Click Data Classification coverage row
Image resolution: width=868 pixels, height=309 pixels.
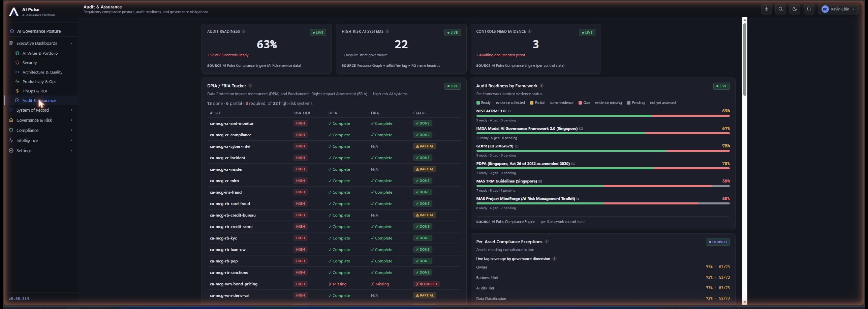pos(603,299)
